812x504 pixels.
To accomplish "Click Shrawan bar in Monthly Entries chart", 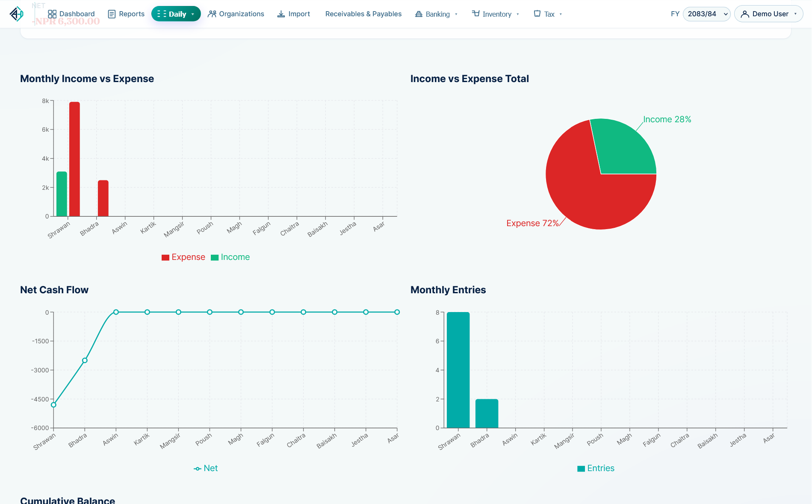I will [458, 370].
